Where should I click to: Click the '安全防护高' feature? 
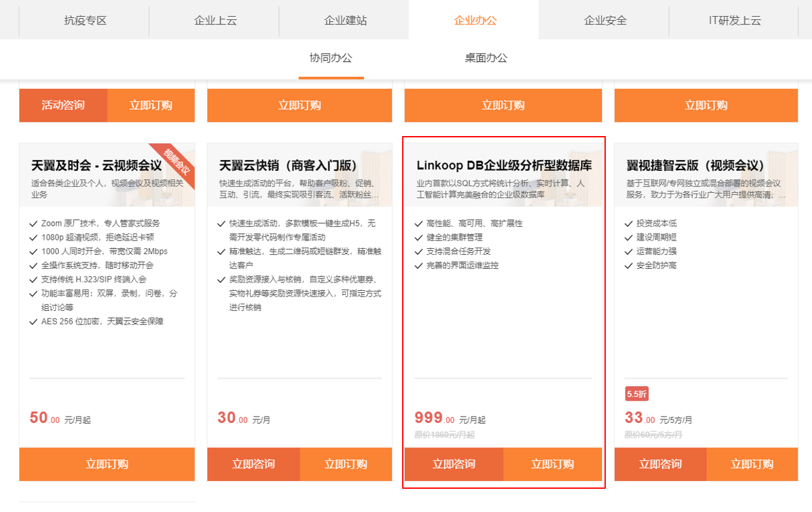[657, 266]
